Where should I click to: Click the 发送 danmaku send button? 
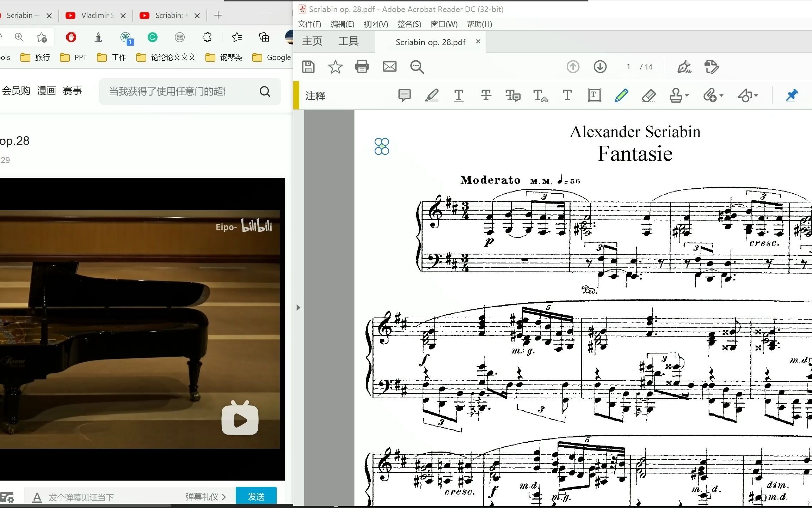click(x=256, y=497)
